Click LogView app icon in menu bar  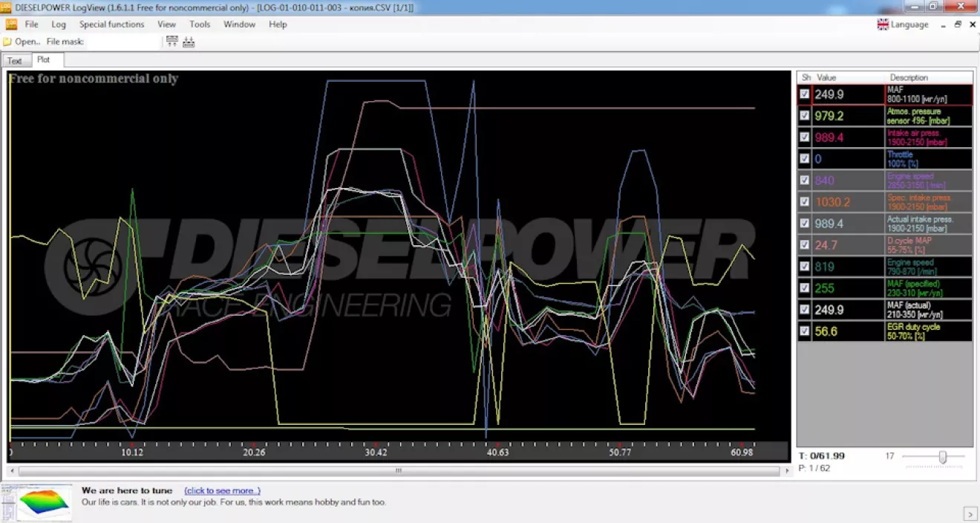point(11,25)
